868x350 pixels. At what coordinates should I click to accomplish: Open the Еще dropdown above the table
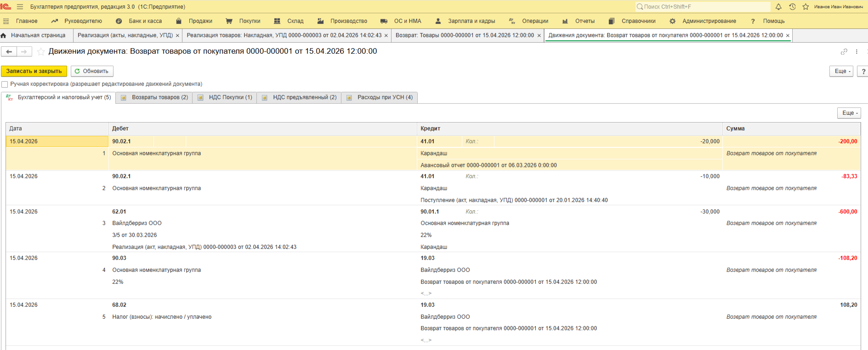point(849,113)
